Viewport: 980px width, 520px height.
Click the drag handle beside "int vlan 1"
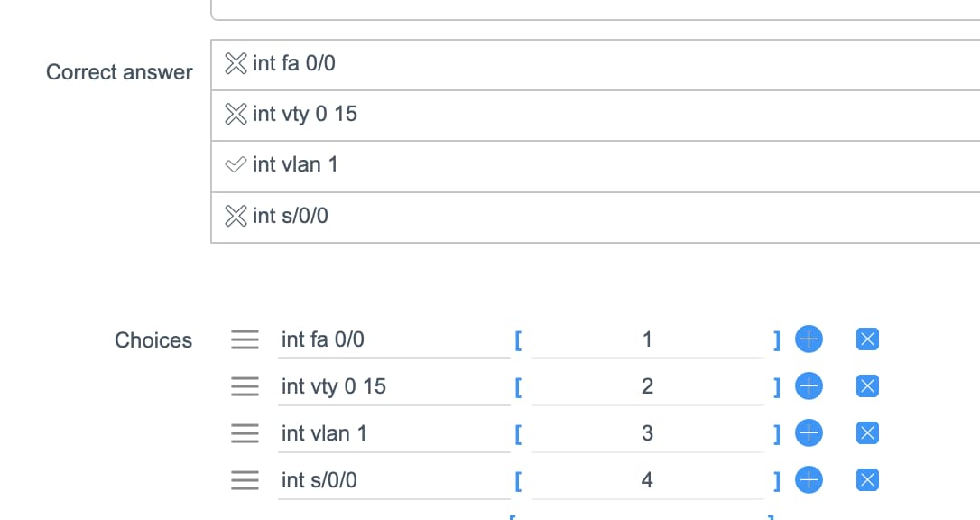click(245, 432)
